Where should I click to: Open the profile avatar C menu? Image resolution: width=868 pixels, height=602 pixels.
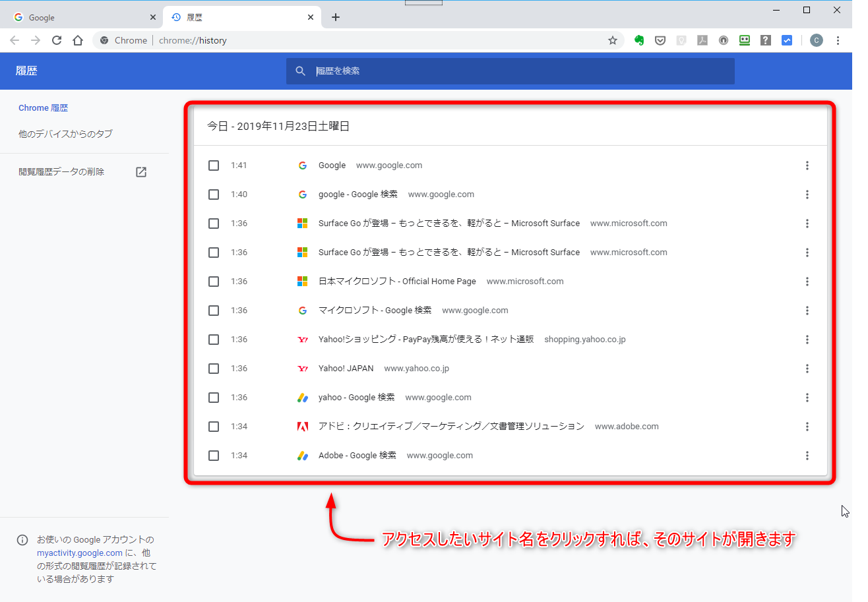817,40
